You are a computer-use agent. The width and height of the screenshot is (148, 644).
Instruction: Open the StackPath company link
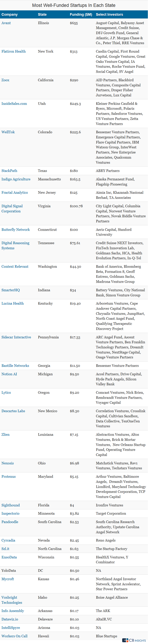(9, 171)
